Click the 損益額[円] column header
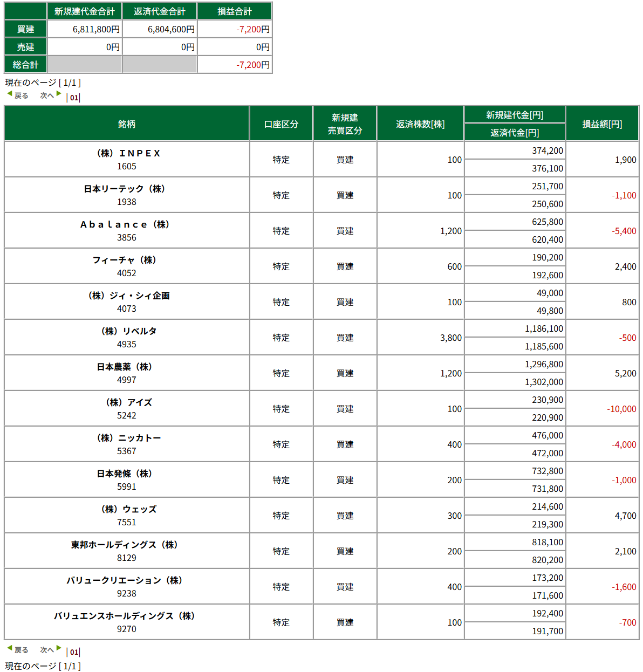 click(602, 124)
